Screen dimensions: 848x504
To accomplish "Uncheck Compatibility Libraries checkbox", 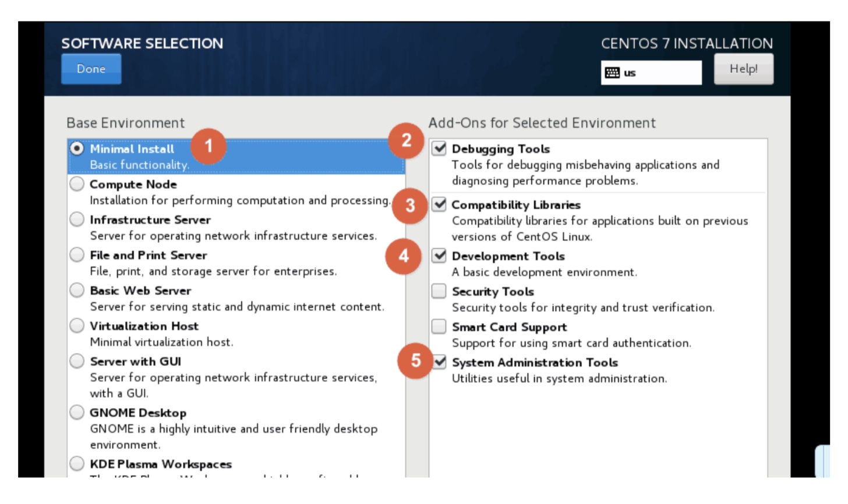I will 439,205.
